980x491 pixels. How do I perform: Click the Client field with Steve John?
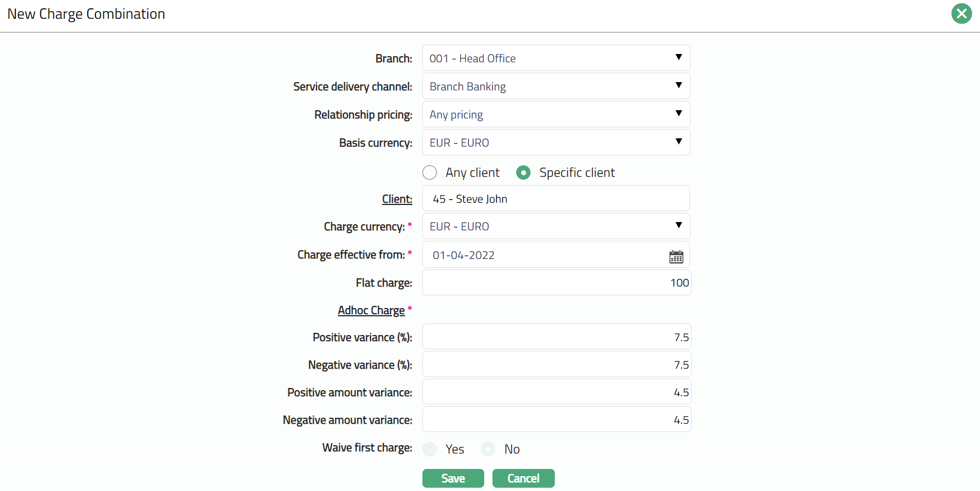(556, 199)
